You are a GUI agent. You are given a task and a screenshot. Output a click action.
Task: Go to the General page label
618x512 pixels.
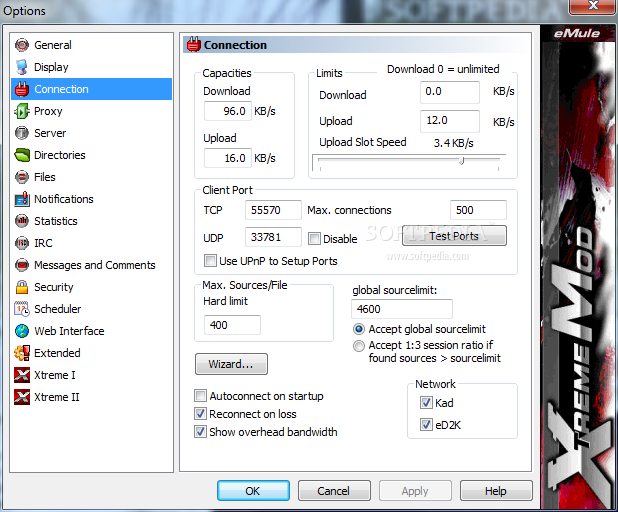coord(53,45)
